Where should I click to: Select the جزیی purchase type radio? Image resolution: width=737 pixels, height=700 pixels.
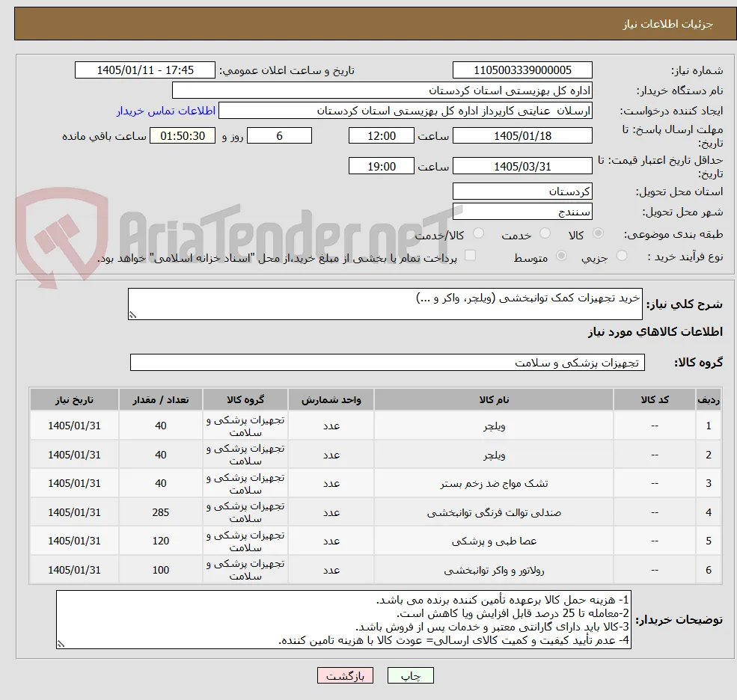point(621,256)
